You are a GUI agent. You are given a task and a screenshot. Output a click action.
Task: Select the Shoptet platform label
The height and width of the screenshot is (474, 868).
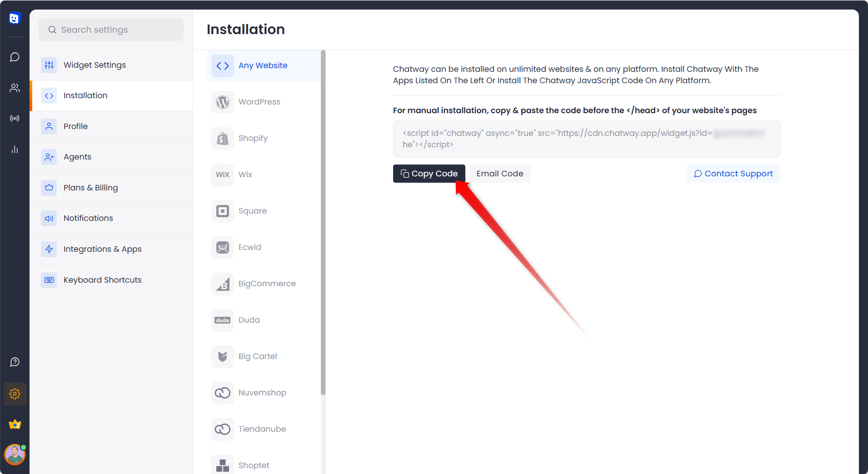[x=254, y=465]
